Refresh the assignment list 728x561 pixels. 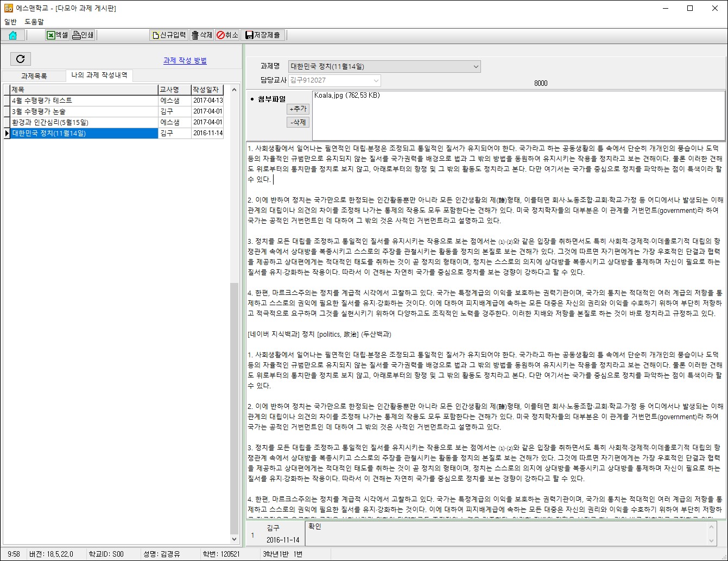(x=21, y=59)
